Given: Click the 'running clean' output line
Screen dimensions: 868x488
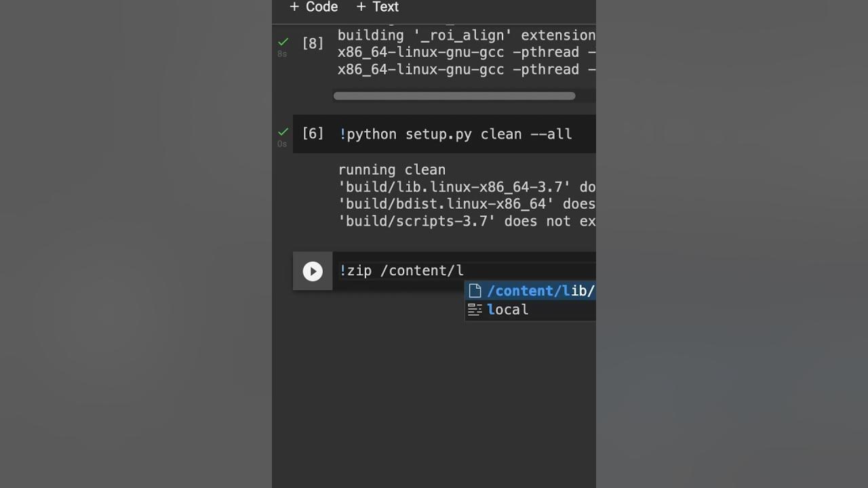Looking at the screenshot, I should (391, 170).
